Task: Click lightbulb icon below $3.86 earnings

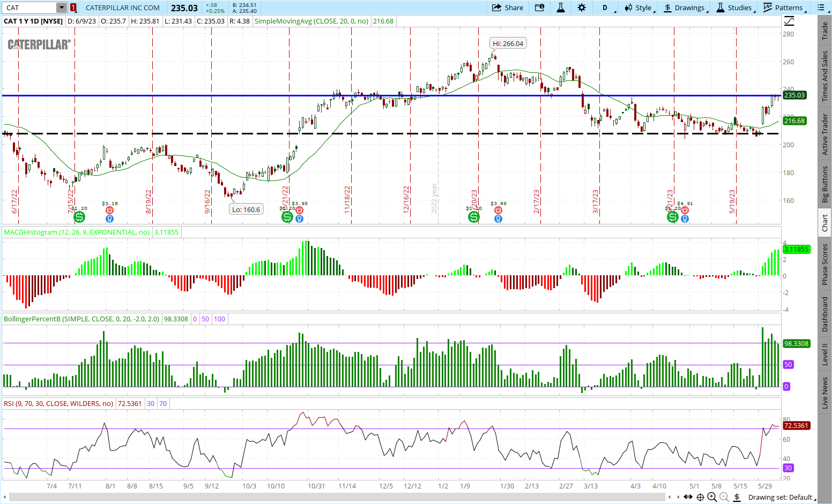Action: [x=498, y=219]
